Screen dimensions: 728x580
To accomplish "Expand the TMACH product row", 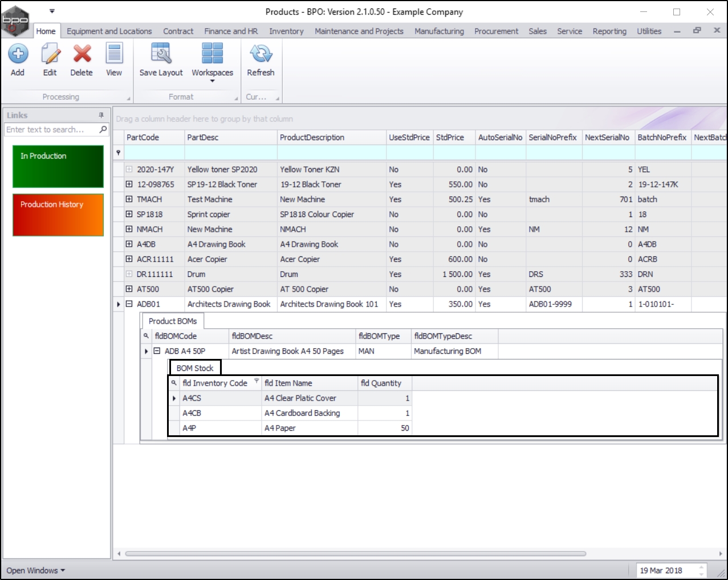I will [x=129, y=199].
